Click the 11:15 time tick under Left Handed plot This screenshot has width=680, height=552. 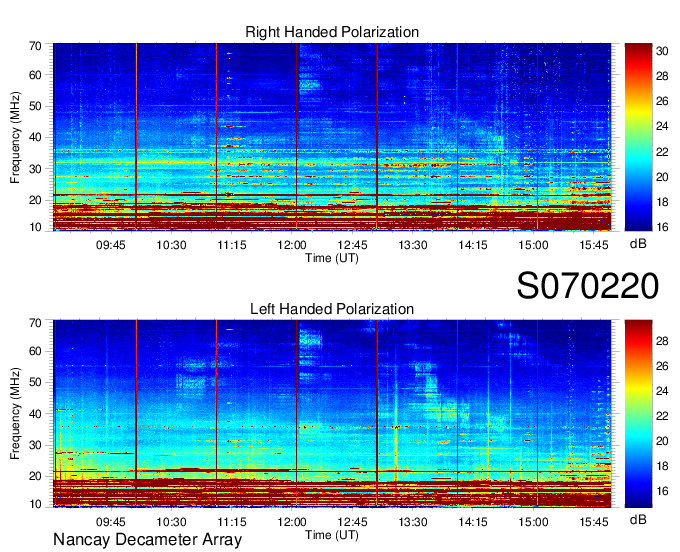pyautogui.click(x=232, y=522)
